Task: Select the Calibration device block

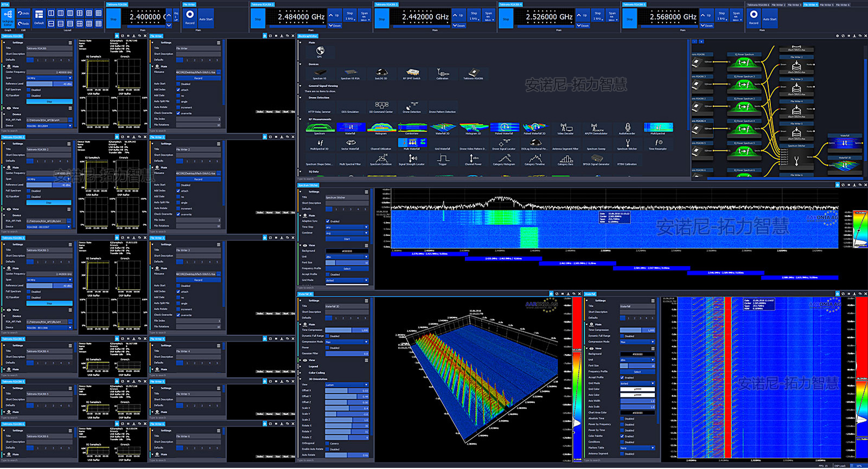Action: coord(443,74)
